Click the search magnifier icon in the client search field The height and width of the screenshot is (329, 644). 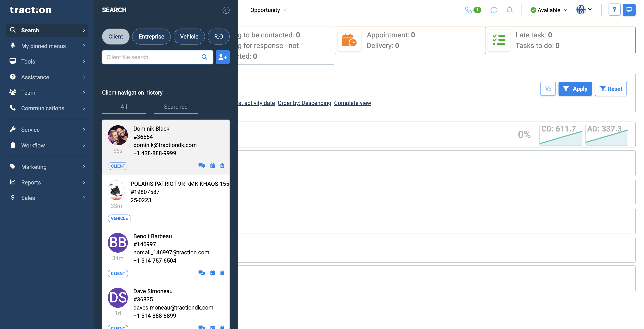click(x=204, y=57)
